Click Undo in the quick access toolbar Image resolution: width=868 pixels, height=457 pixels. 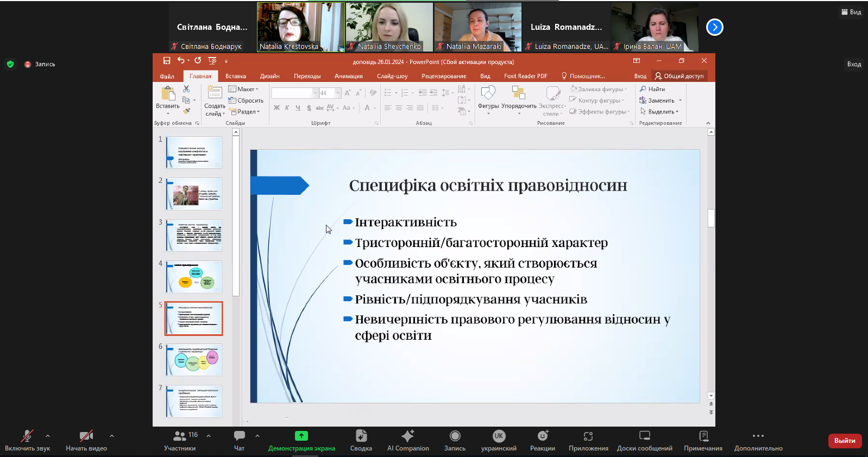pyautogui.click(x=181, y=61)
